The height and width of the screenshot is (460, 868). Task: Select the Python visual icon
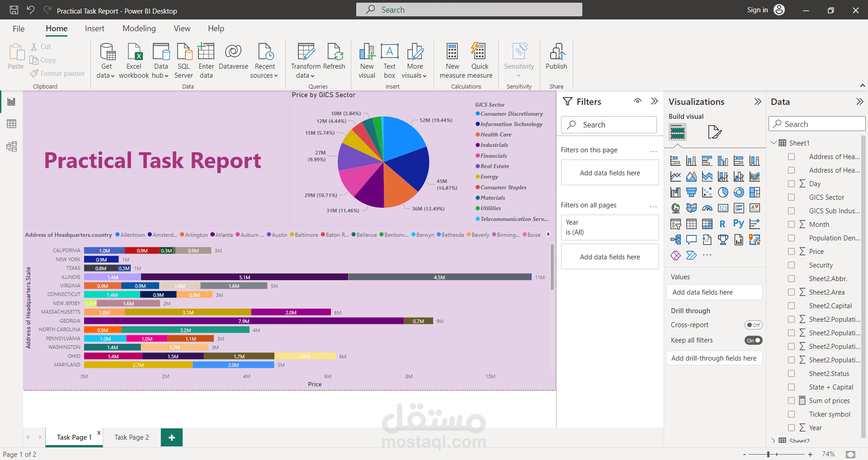click(738, 223)
